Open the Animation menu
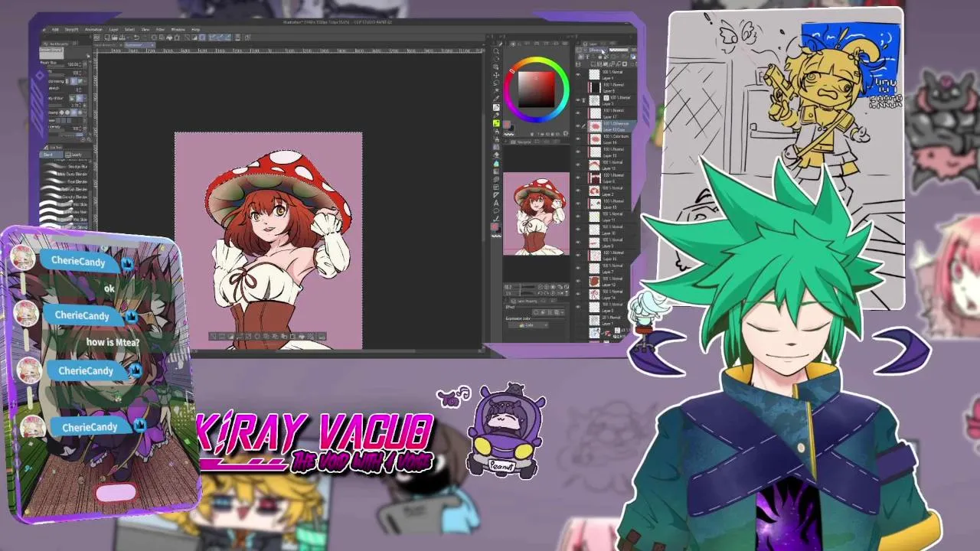980x551 pixels. coord(93,30)
